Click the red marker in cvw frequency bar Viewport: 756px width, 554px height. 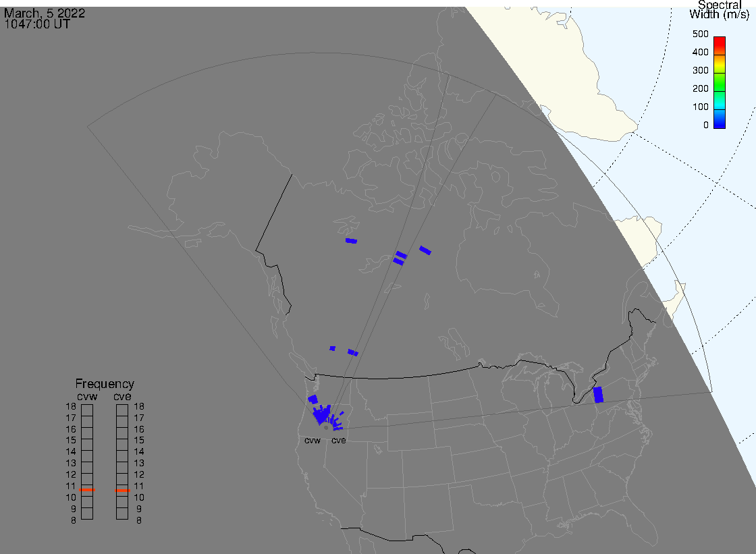[x=87, y=490]
